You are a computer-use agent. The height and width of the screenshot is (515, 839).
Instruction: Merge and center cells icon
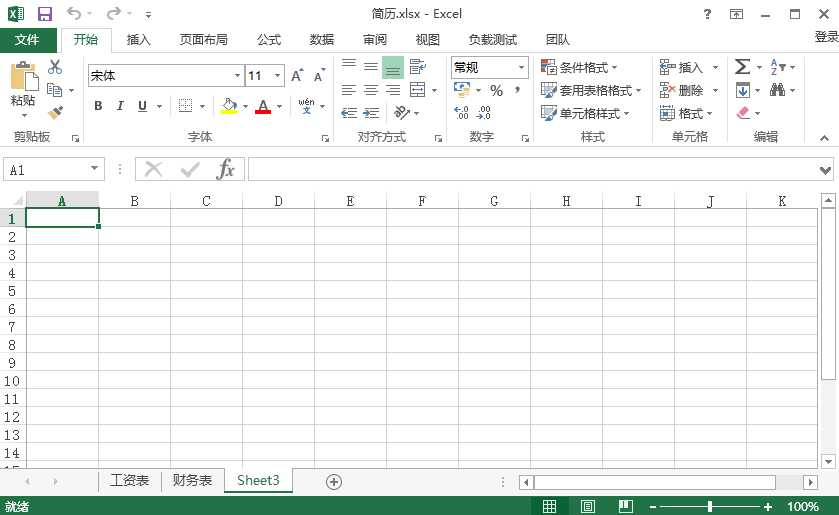point(417,89)
